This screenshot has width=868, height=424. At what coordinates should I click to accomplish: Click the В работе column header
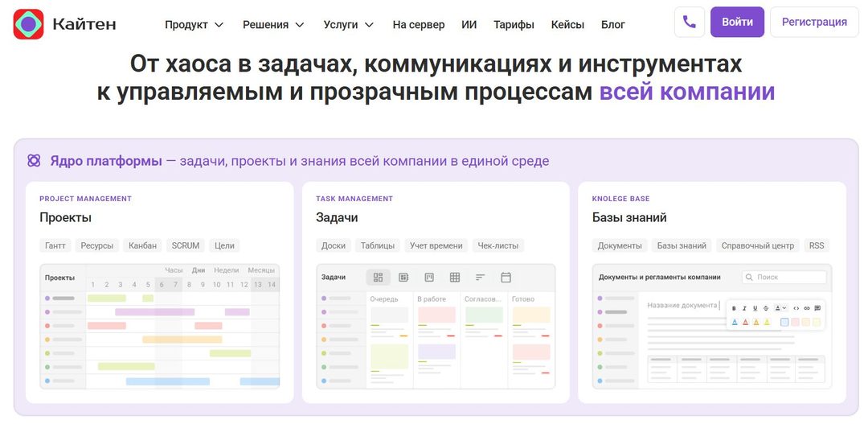click(432, 298)
